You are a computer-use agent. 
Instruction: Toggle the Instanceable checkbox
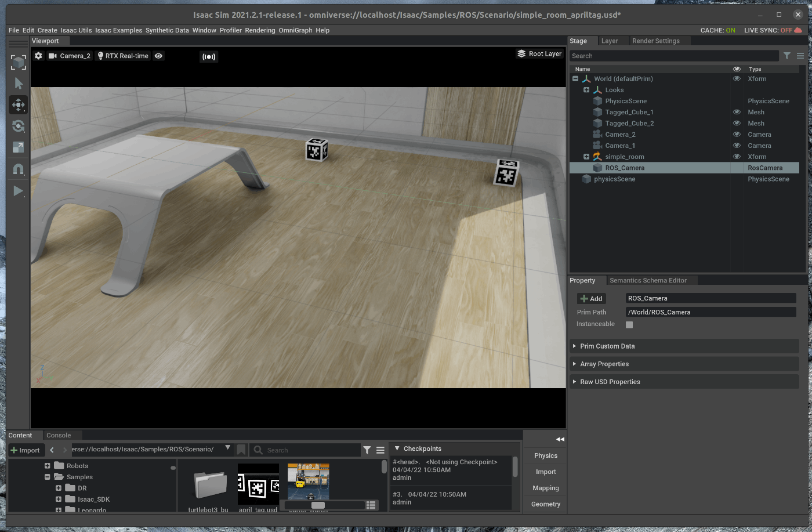coord(629,325)
